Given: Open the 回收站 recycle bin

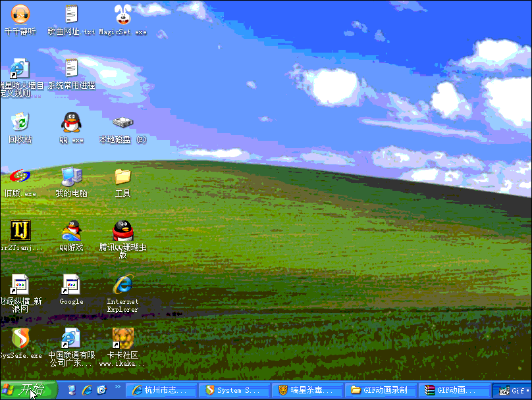Looking at the screenshot, I should tap(20, 121).
